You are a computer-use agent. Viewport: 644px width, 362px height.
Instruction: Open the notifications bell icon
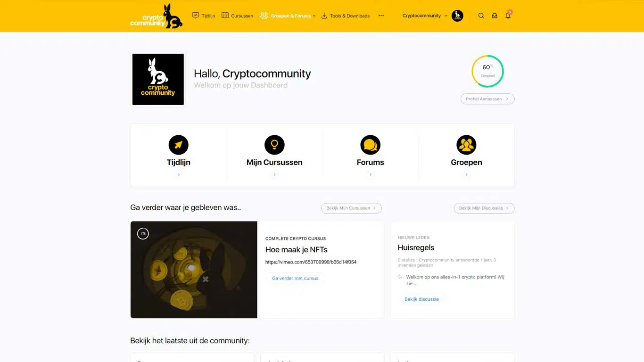(508, 16)
